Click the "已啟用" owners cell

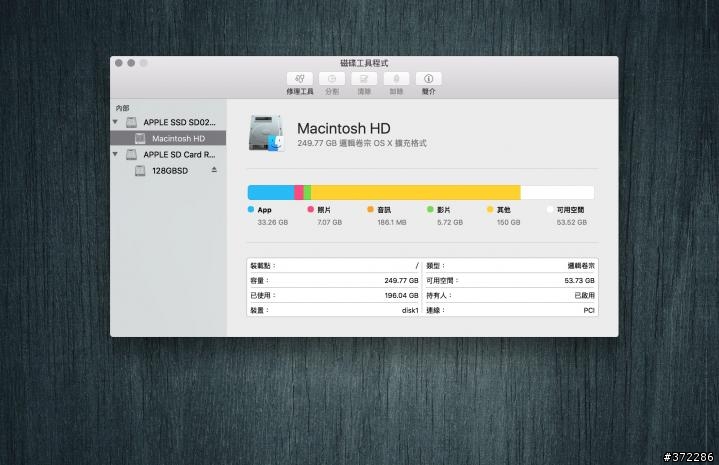584,295
